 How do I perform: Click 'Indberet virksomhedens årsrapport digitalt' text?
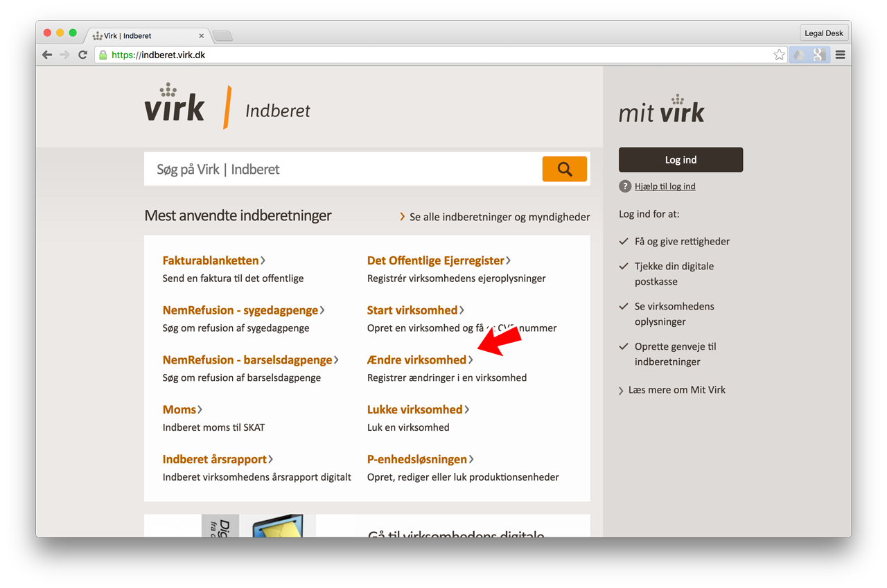pos(257,477)
